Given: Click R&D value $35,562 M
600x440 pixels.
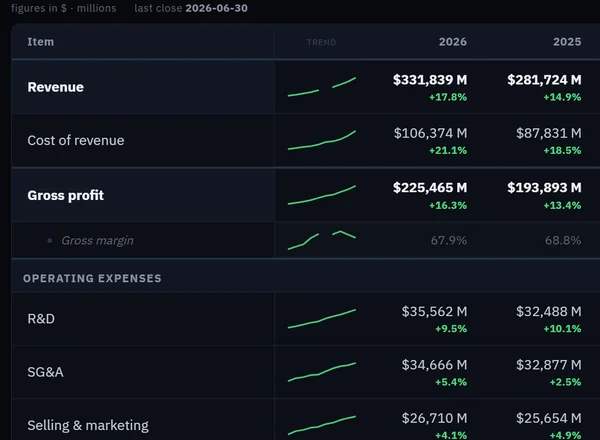Looking at the screenshot, I should click(434, 311).
